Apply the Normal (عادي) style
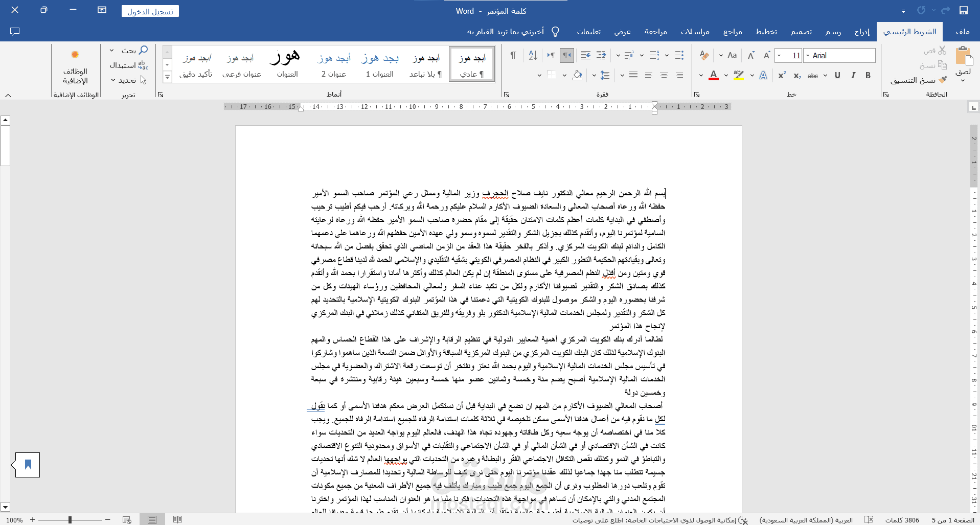This screenshot has width=980, height=525. (472, 64)
